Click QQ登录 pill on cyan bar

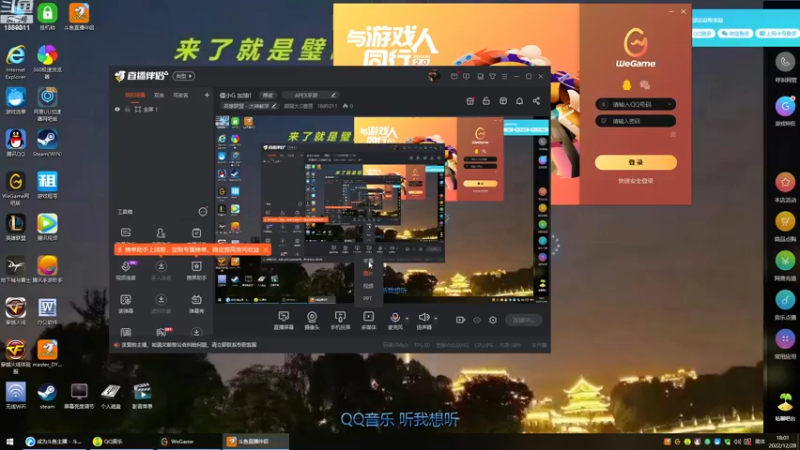[703, 33]
